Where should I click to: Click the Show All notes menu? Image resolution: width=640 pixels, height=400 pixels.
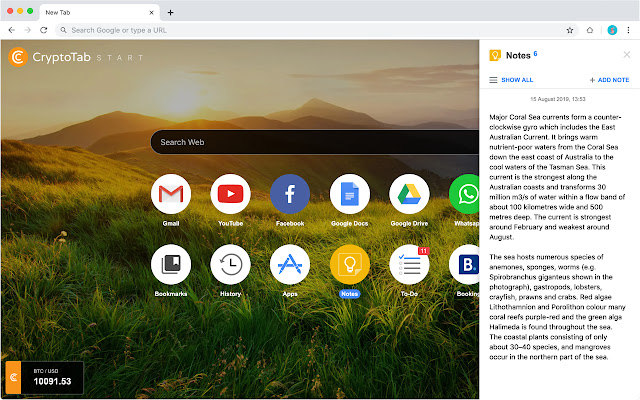(511, 79)
